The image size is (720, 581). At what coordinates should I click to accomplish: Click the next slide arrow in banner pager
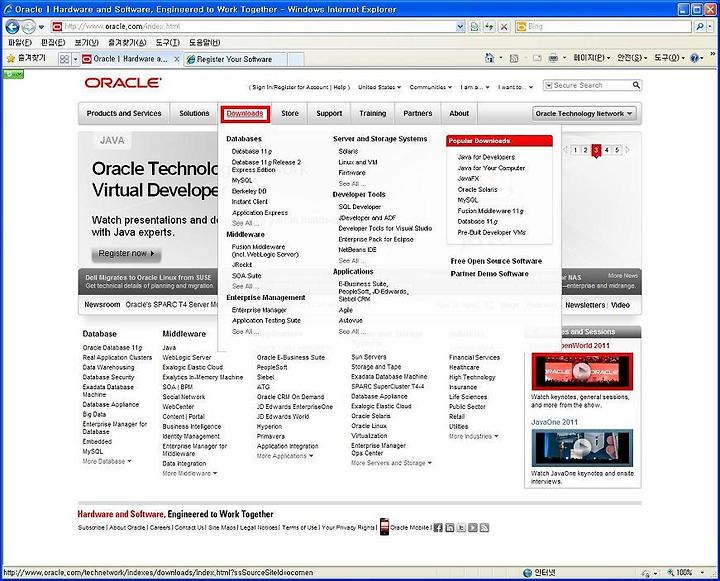tap(627, 150)
